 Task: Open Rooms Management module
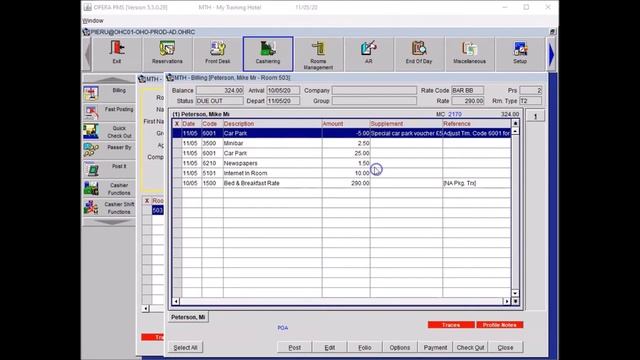(x=318, y=54)
